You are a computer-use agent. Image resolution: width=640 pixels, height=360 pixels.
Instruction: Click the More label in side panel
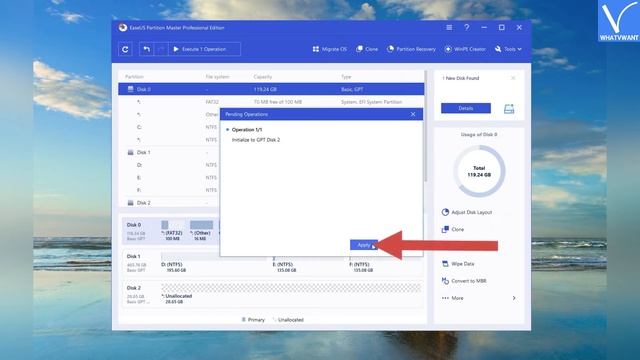pyautogui.click(x=457, y=298)
